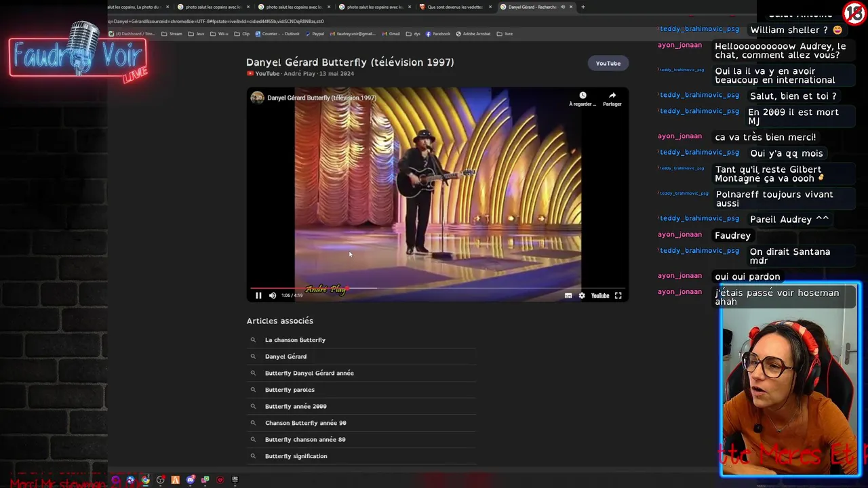
Task: Open the Courrier - Outlook bookmark
Action: coord(277,34)
